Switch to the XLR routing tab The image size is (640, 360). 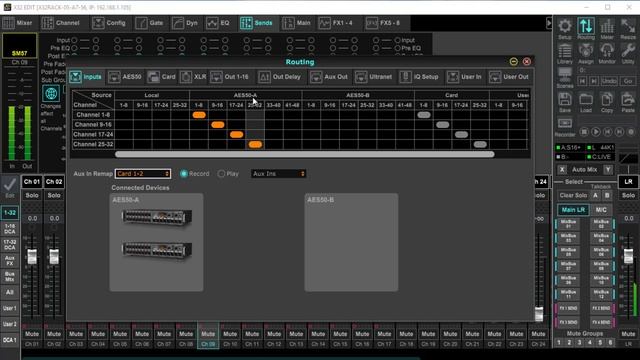click(193, 77)
